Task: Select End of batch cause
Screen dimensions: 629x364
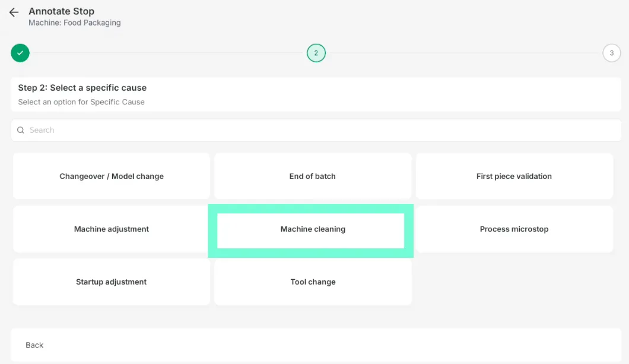Action: click(x=313, y=177)
